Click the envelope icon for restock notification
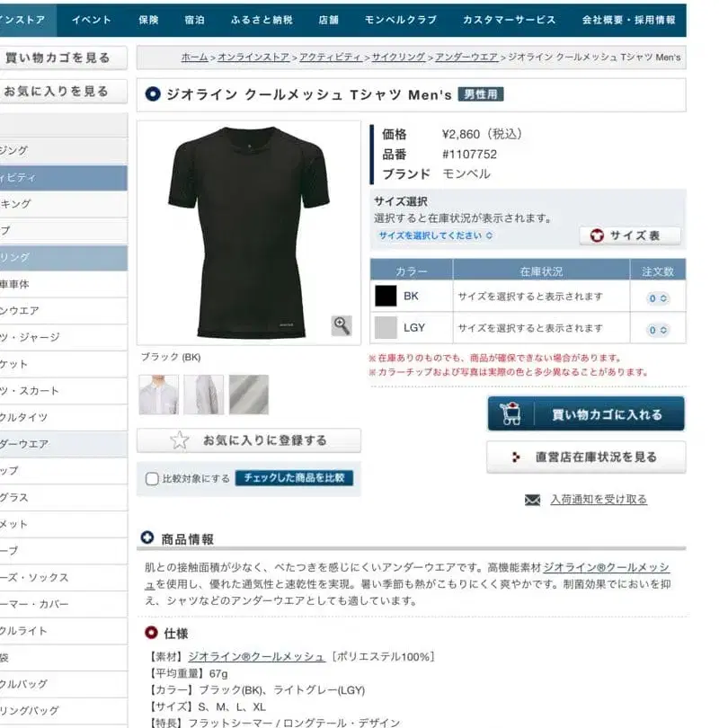This screenshot has height=728, width=728. pos(532,500)
